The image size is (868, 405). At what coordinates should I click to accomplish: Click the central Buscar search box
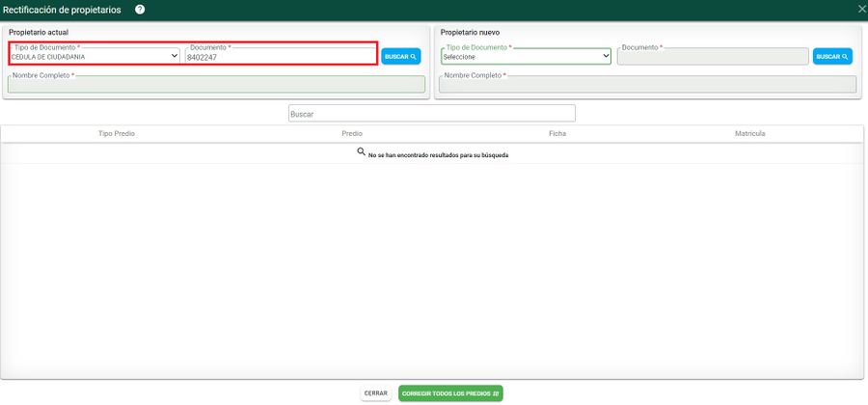tap(431, 114)
